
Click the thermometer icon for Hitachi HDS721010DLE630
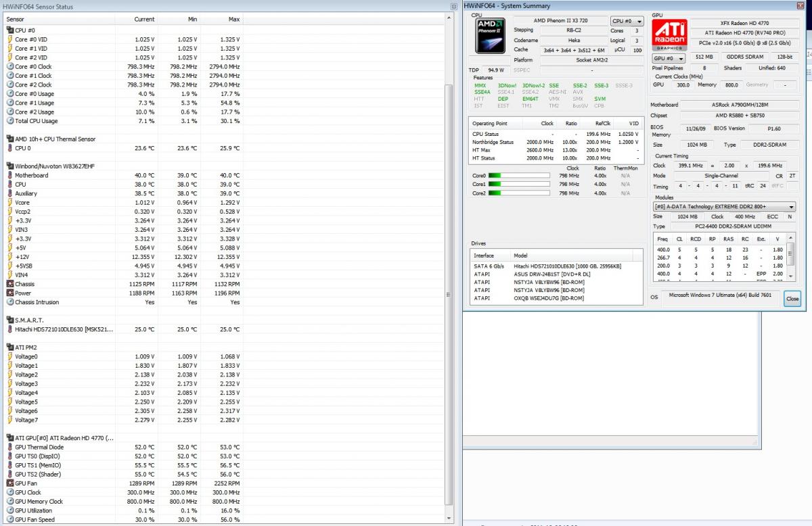coord(9,329)
